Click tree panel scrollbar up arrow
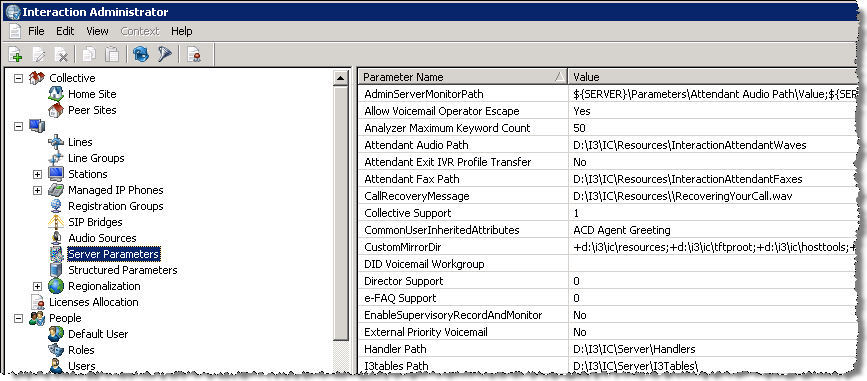Screen dimensions: 867x381 [341, 78]
